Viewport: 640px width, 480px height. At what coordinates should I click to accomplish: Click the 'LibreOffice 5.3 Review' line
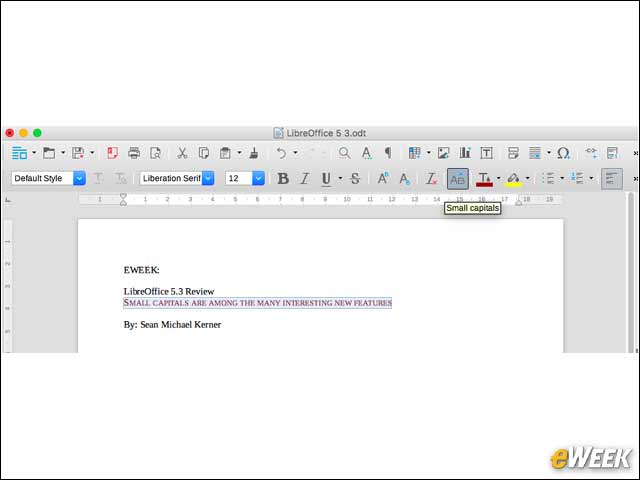pos(169,291)
